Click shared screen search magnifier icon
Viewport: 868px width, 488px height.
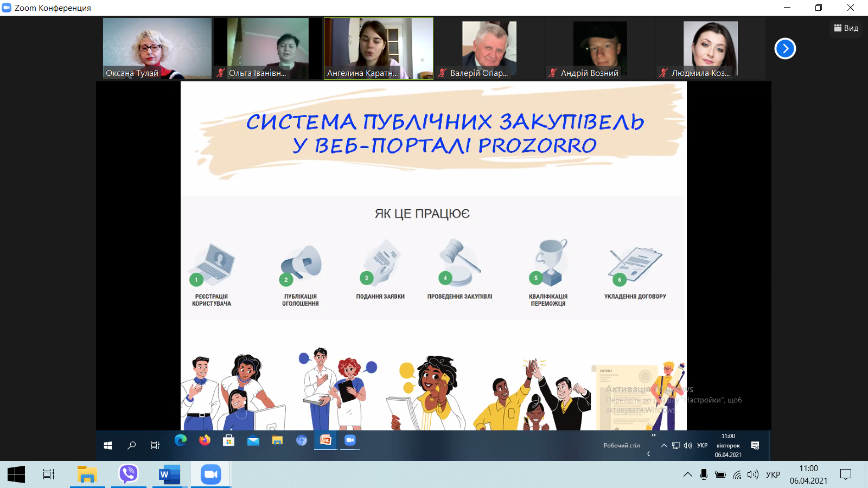pyautogui.click(x=131, y=445)
